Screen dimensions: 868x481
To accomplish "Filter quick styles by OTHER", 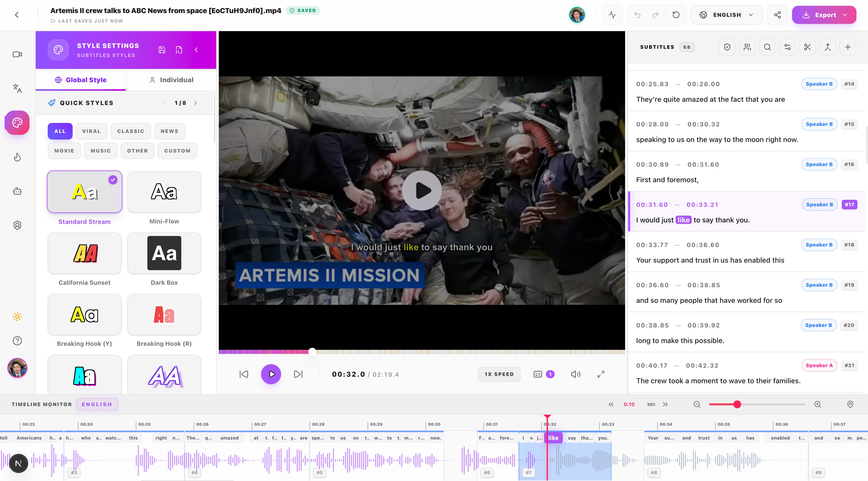I will coord(138,151).
